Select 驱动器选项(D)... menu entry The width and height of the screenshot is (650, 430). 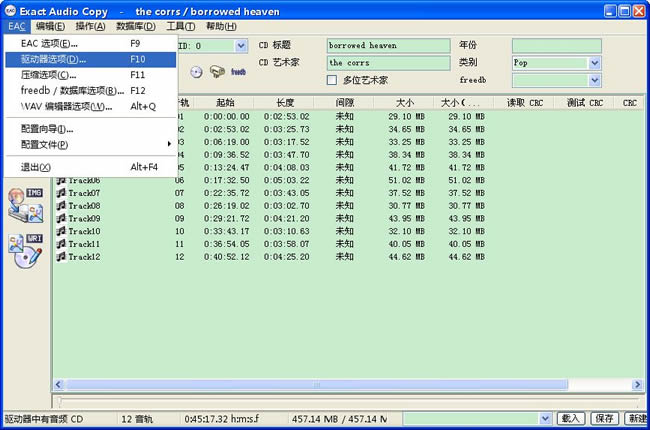tap(90, 59)
